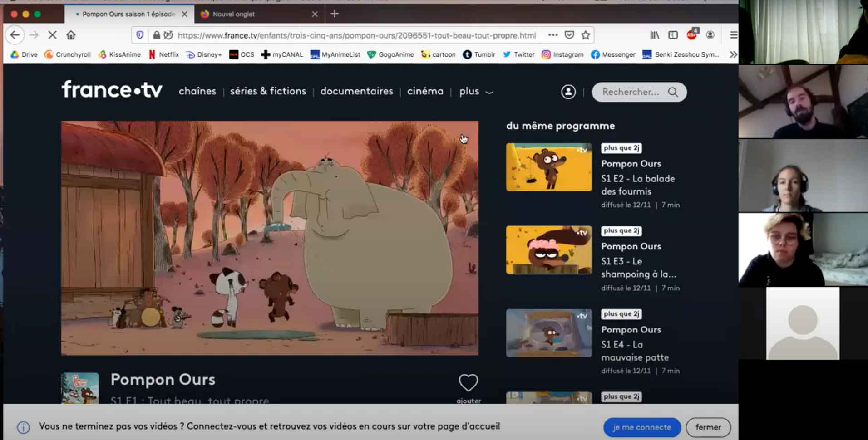868x440 pixels.
Task: Click the browser forward arrow
Action: point(34,35)
